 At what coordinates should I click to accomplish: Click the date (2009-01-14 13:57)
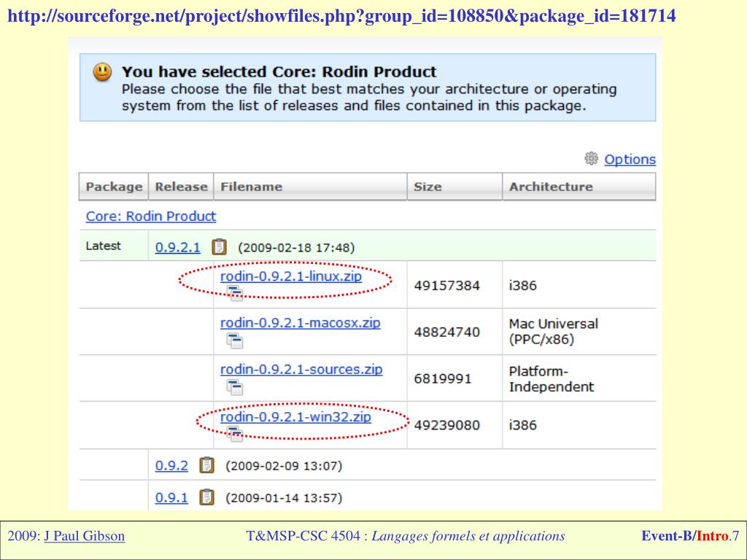pos(284,498)
